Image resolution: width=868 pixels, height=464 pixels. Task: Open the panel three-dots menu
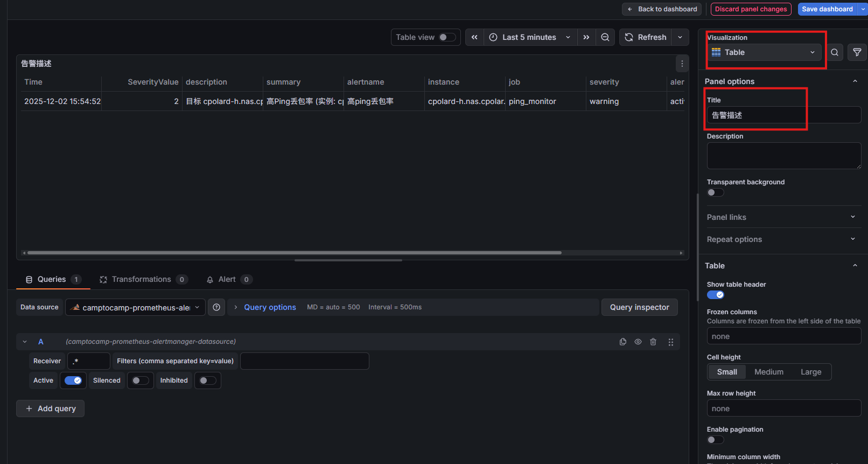click(682, 64)
